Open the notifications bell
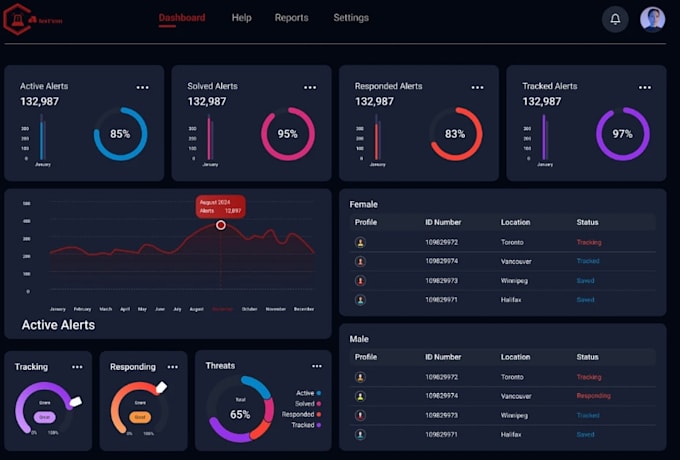The height and width of the screenshot is (460, 680). pos(615,19)
